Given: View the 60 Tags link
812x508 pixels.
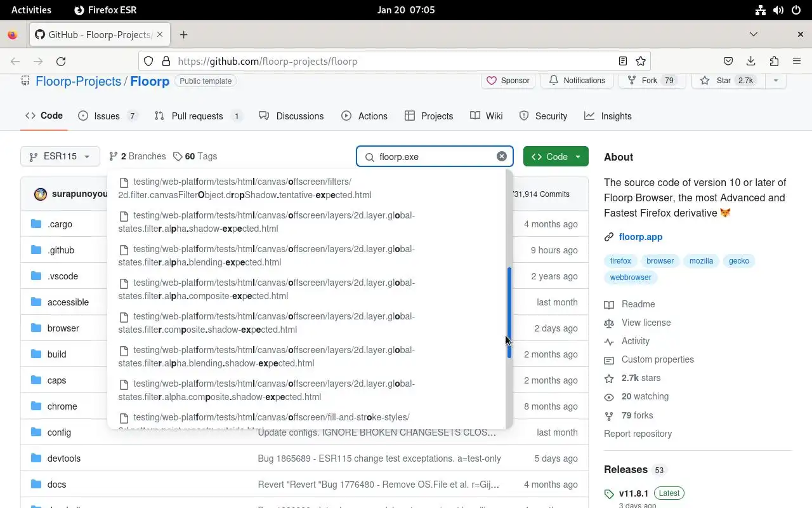Looking at the screenshot, I should (x=195, y=156).
